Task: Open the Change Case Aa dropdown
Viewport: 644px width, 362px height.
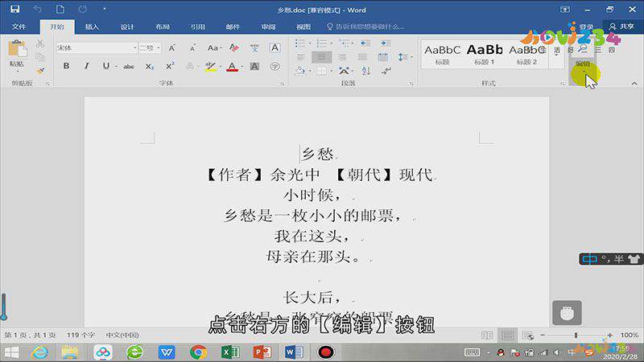Action: 214,48
